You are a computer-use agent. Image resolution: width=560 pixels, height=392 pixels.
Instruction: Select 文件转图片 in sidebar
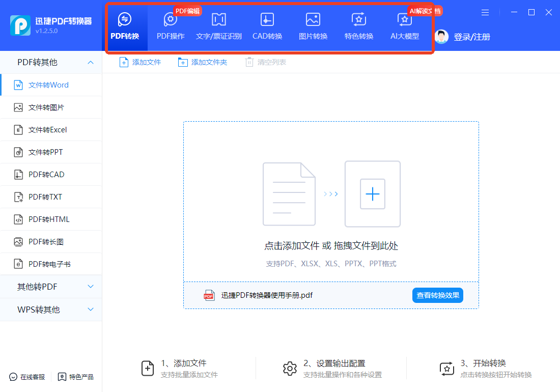coord(51,107)
